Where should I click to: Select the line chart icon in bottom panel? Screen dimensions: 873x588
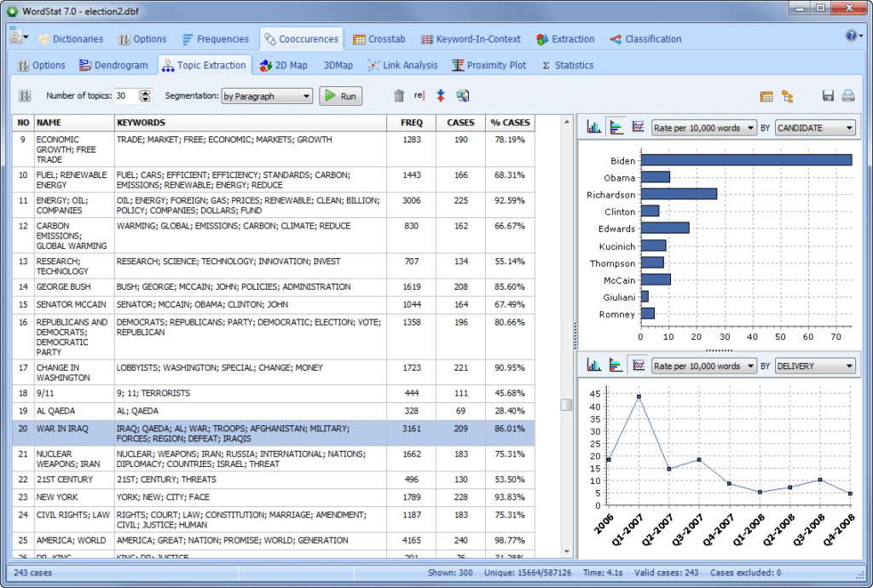638,364
